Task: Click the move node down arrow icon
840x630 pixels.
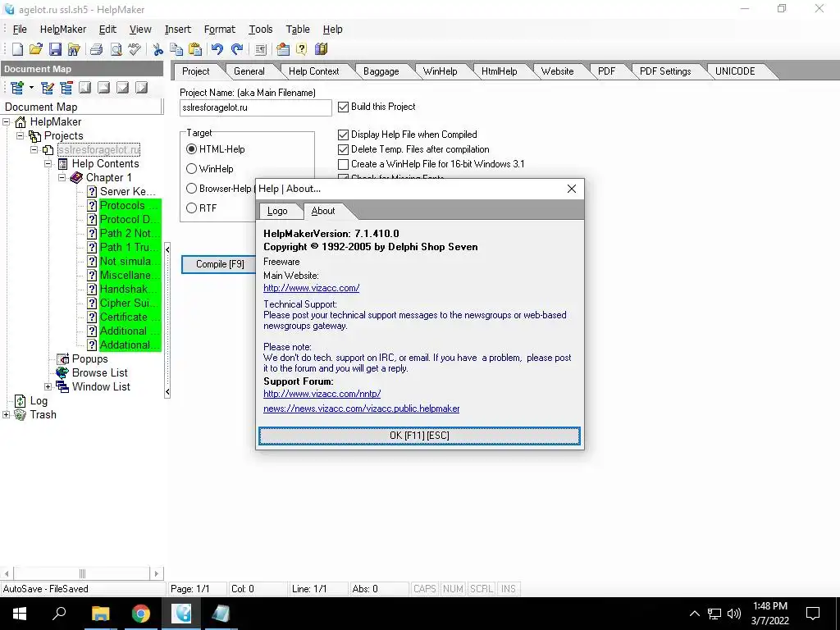Action: [123, 87]
